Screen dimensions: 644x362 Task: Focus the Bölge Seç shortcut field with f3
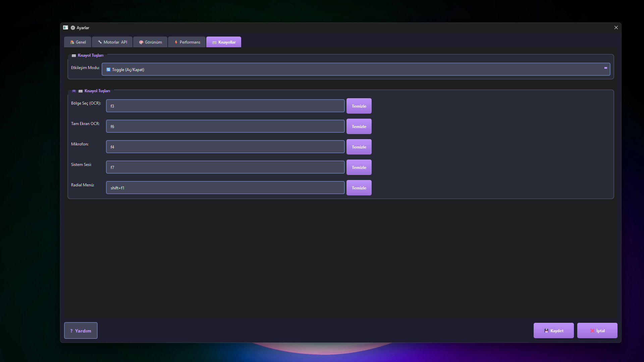(225, 106)
